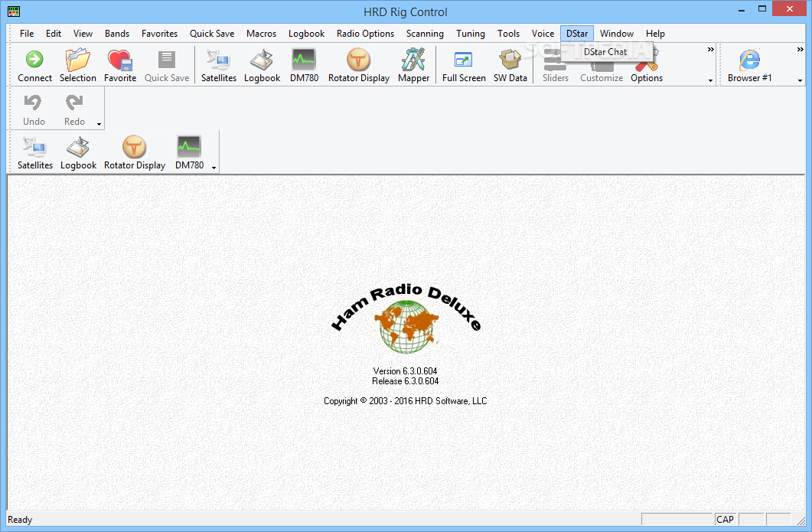This screenshot has height=532, width=812.
Task: Click the CAP status bar indicator
Action: (x=725, y=520)
